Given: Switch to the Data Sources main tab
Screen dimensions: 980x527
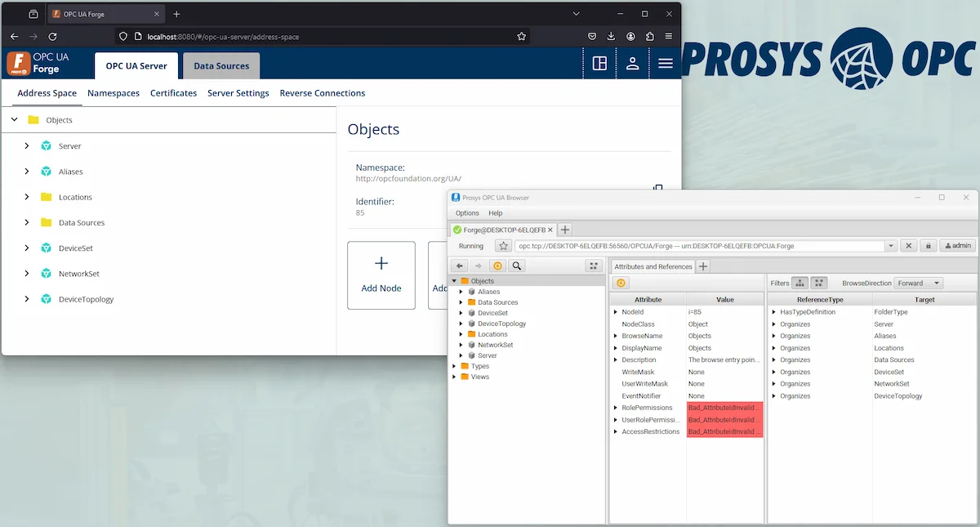Looking at the screenshot, I should (x=221, y=66).
